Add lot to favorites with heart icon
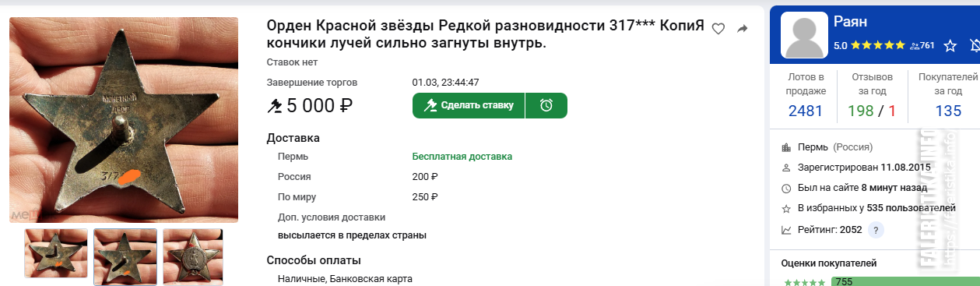The image size is (980, 286). pyautogui.click(x=718, y=29)
